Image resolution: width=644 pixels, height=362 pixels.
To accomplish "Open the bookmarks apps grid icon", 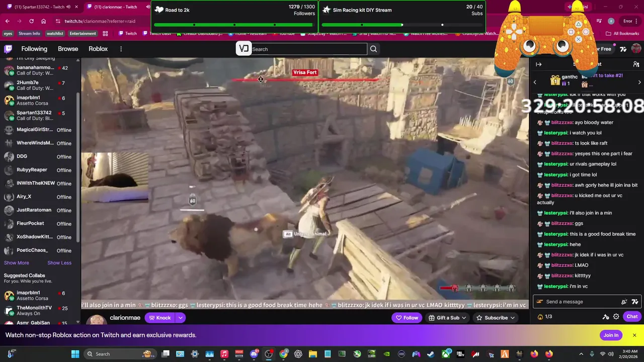I will [105, 34].
